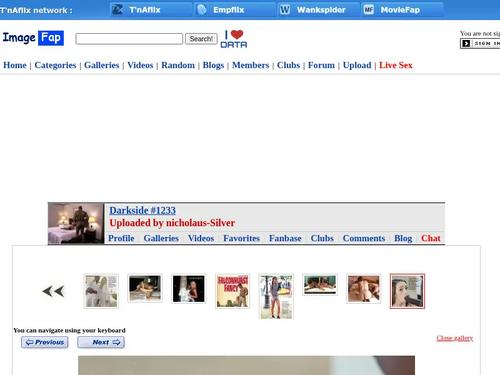
Task: Open the Categories menu item
Action: (55, 65)
